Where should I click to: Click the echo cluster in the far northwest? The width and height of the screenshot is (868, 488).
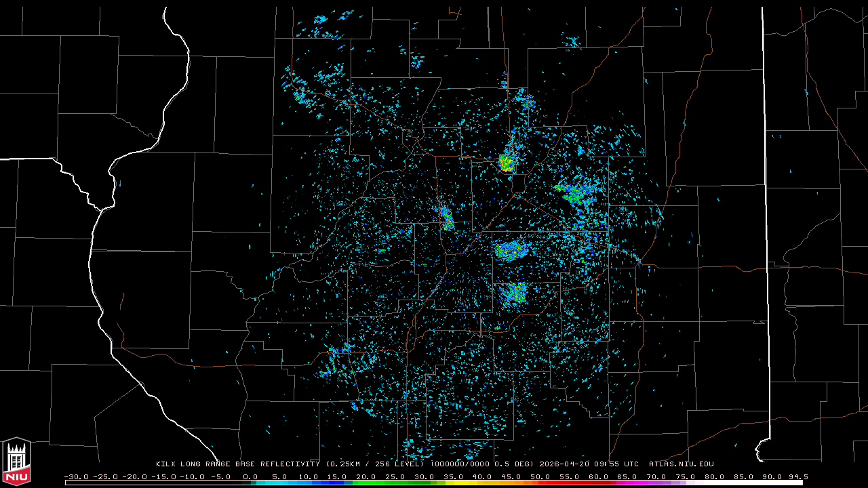pyautogui.click(x=298, y=95)
